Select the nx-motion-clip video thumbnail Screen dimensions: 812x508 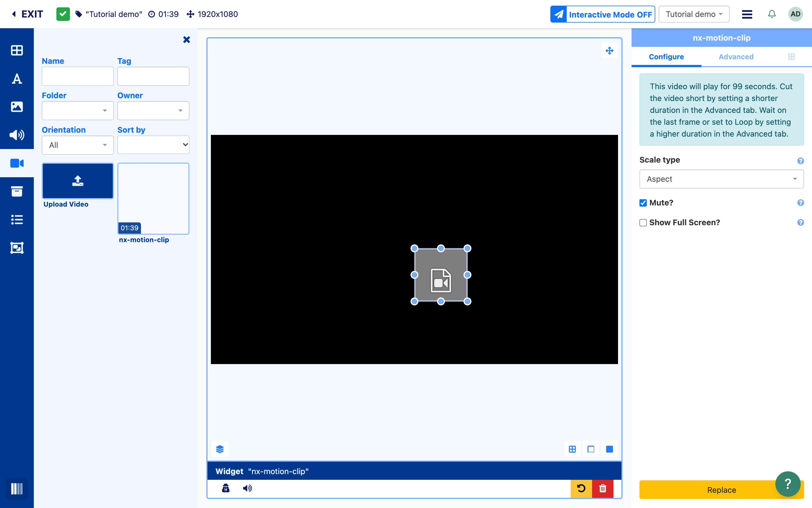153,199
